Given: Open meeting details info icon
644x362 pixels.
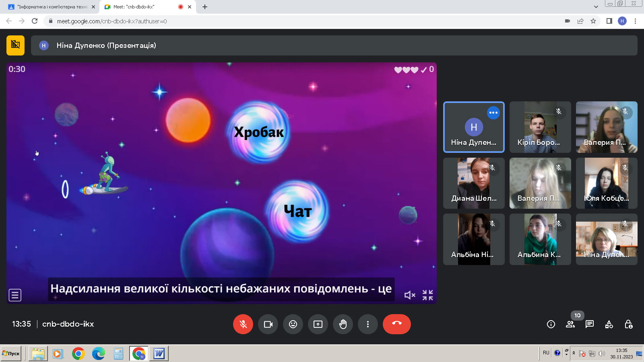Looking at the screenshot, I should point(551,324).
